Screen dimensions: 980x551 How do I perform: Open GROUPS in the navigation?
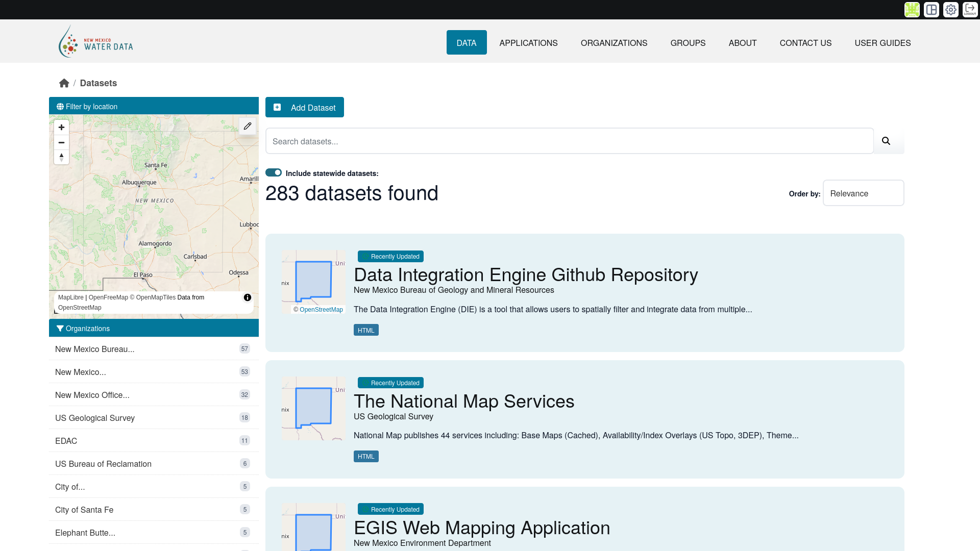(x=688, y=43)
